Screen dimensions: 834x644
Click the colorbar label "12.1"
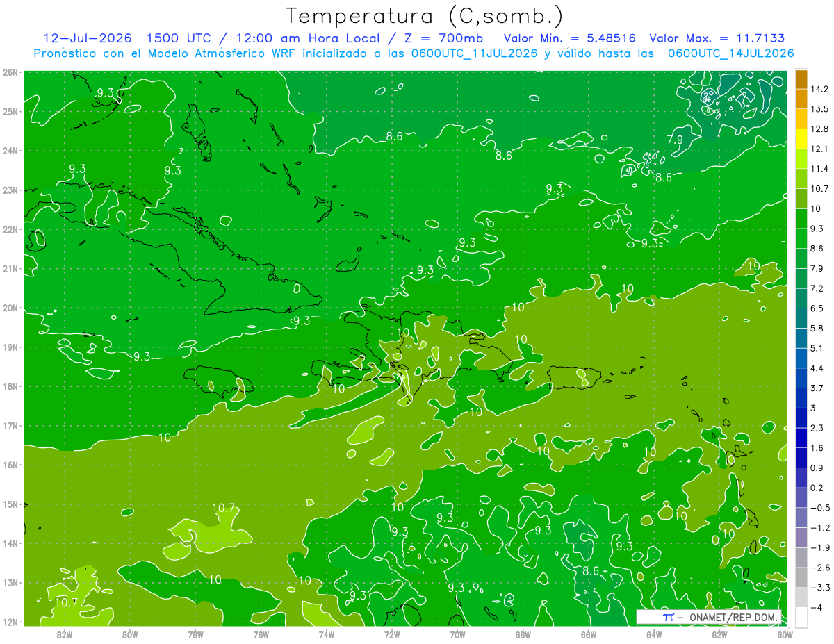pyautogui.click(x=820, y=149)
